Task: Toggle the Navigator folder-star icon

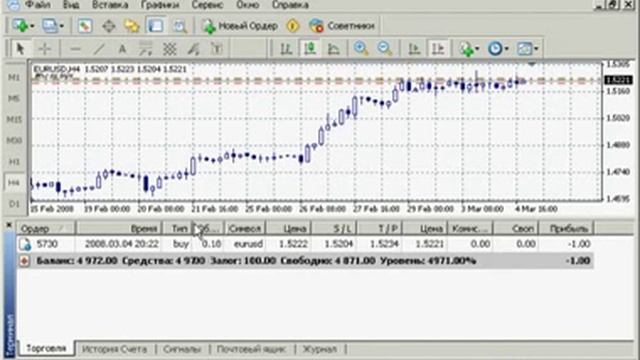Action: pyautogui.click(x=132, y=26)
